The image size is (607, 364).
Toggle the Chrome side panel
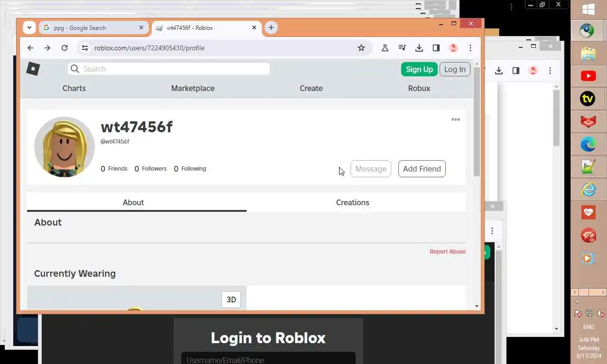tap(436, 48)
